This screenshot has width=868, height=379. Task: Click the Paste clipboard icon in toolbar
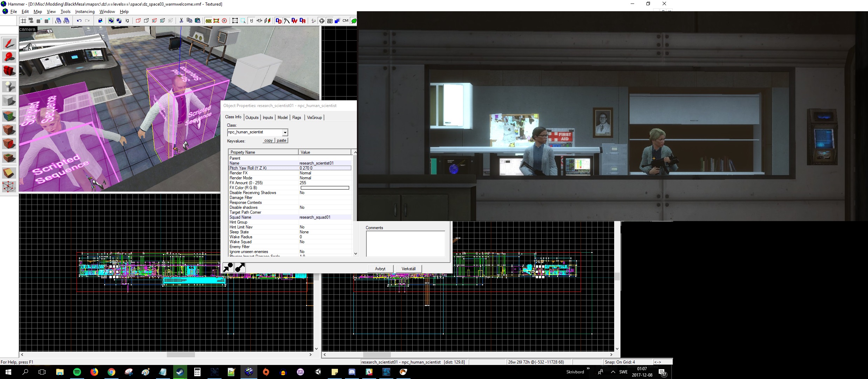pyautogui.click(x=197, y=21)
